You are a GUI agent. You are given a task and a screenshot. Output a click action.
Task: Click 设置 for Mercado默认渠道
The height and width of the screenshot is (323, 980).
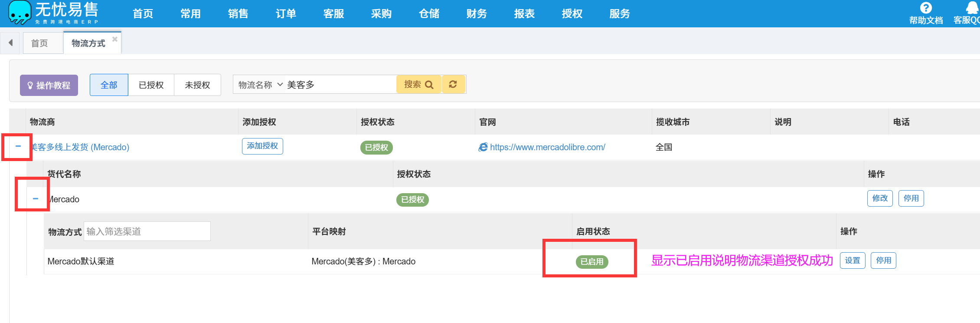(x=853, y=260)
